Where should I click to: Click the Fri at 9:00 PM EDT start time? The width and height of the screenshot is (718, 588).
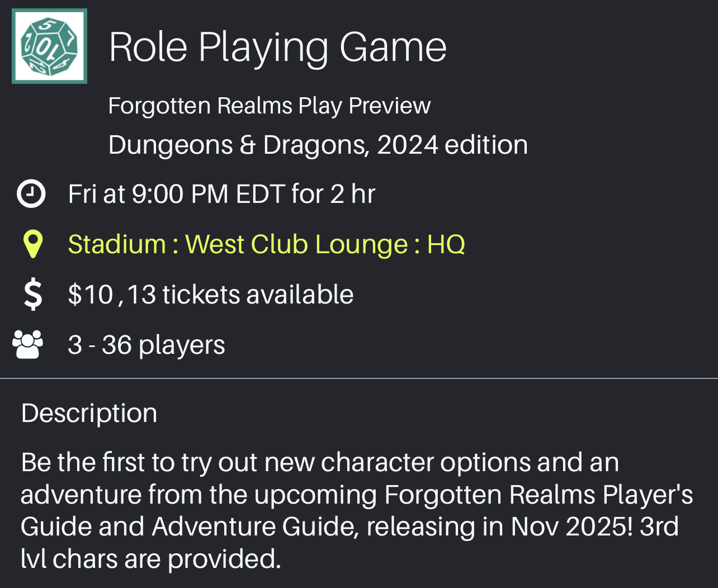click(177, 194)
